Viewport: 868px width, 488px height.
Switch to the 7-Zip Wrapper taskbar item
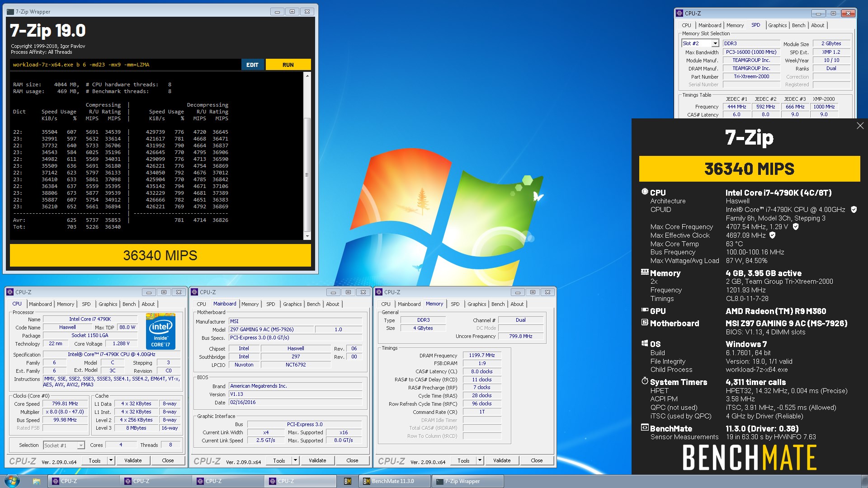(x=468, y=481)
